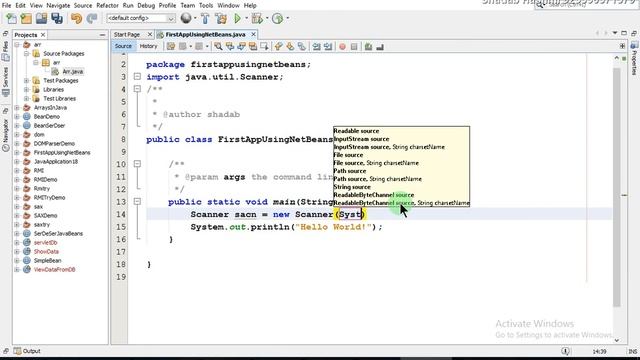Screen dimensions: 640x360
Task: Click Shift Line Right editor icon
Action: coord(328,47)
